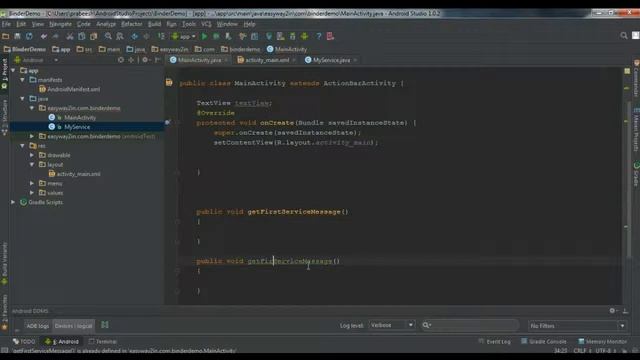Click the Save All toolbar icon
The image size is (640, 360).
(x=18, y=36)
